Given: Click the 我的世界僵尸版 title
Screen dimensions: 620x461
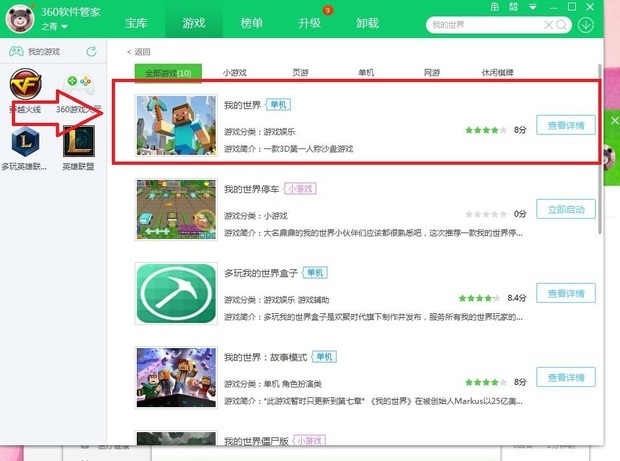Looking at the screenshot, I should point(256,441).
